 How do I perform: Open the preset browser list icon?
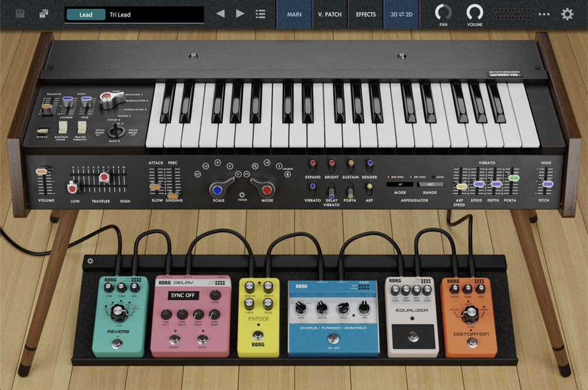(x=260, y=14)
